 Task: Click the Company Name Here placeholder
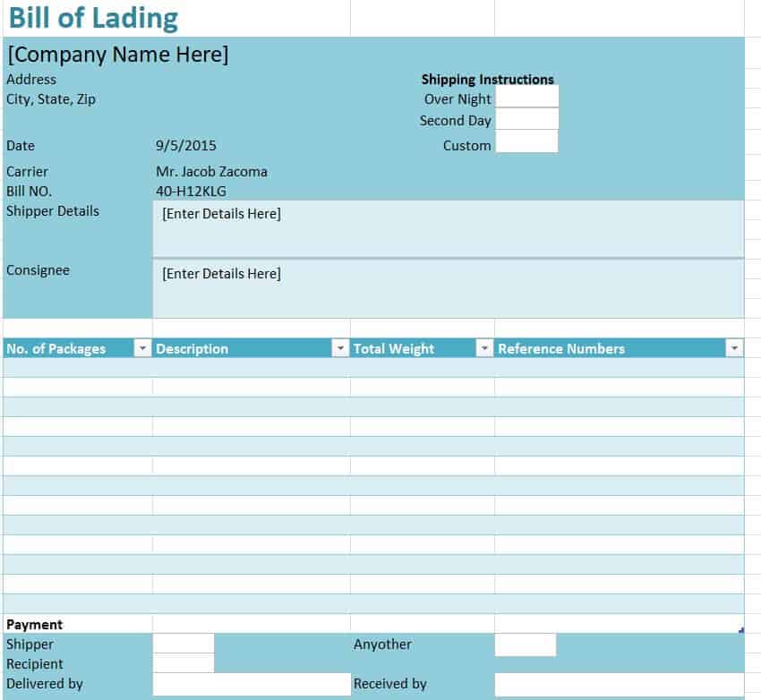pyautogui.click(x=118, y=55)
